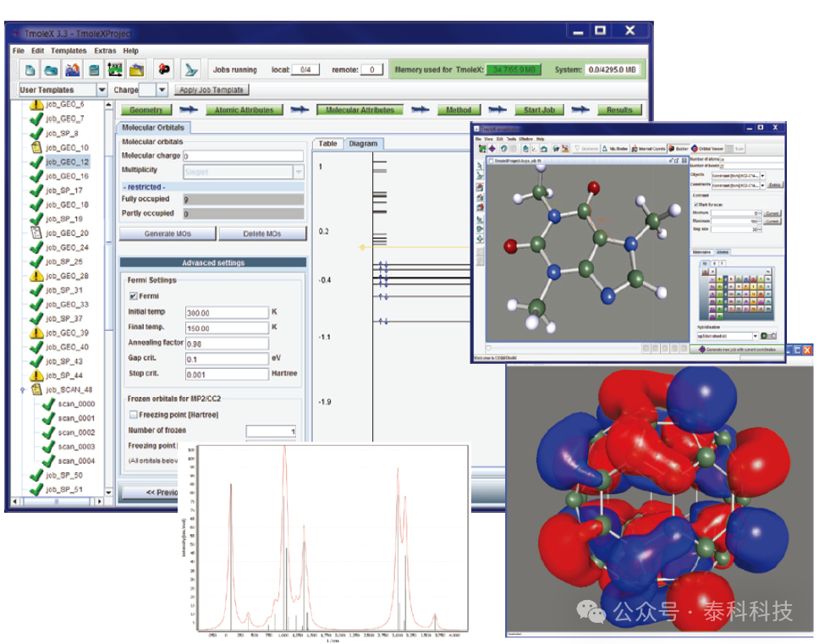Click the save disk icon in main toolbar
This screenshot has width=819, height=644.
pos(94,69)
